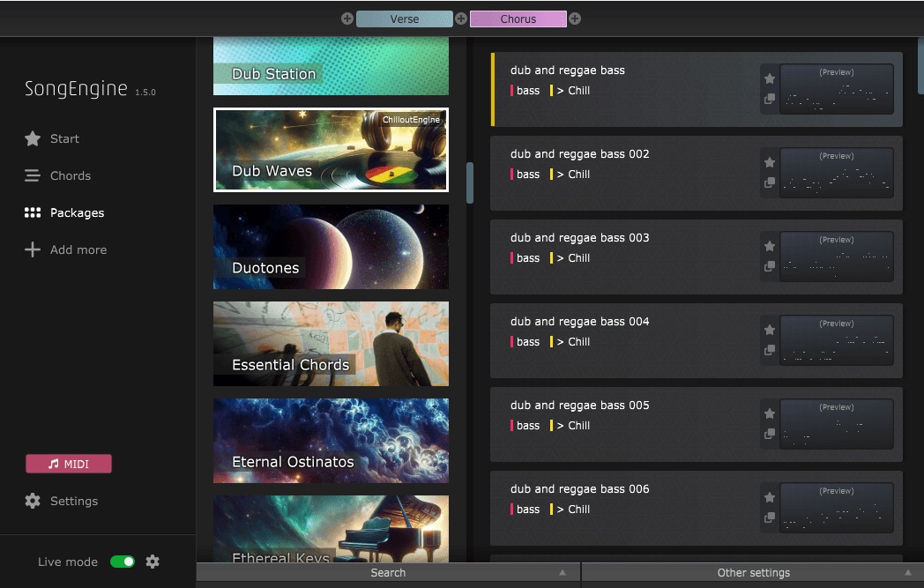Click bass tag on dub and reggae bass 003
Screen dimensions: 924x588
[x=525, y=258]
